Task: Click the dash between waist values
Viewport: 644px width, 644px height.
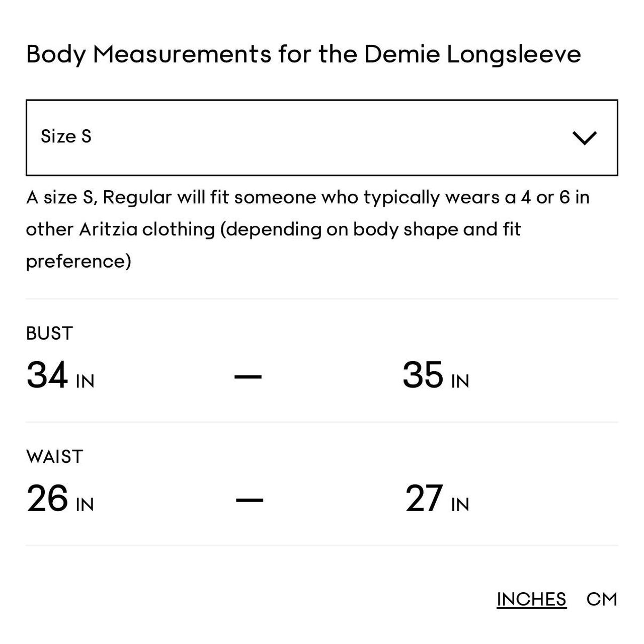Action: click(x=250, y=500)
